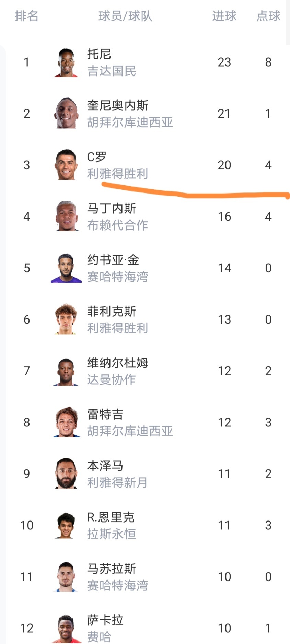Tap the player photo next to 奎尼奥内斯
This screenshot has height=644, width=290.
point(66,114)
